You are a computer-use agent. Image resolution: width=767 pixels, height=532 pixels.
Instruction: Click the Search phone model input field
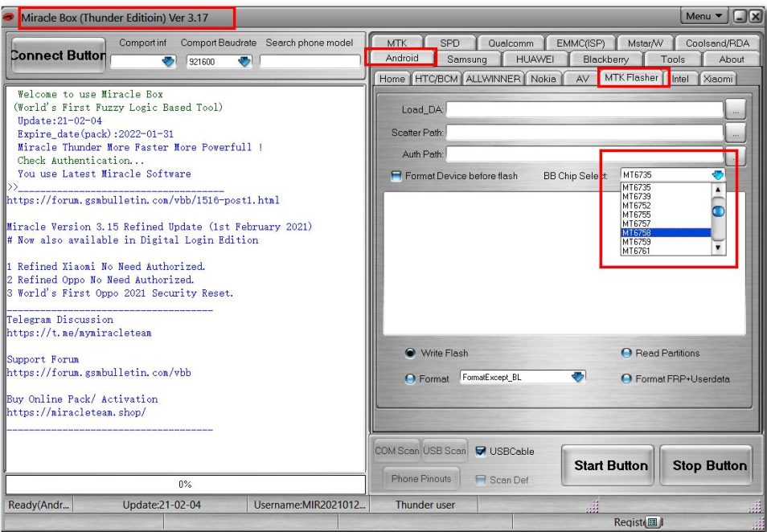coord(310,62)
